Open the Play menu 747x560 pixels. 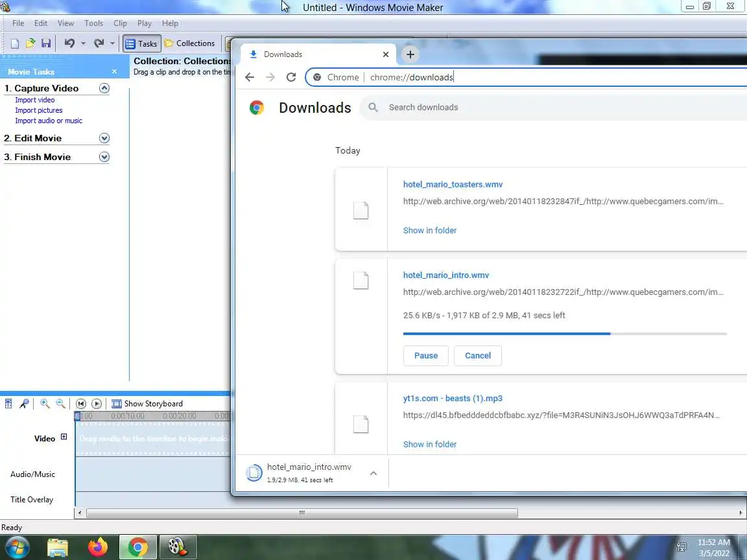(x=145, y=23)
